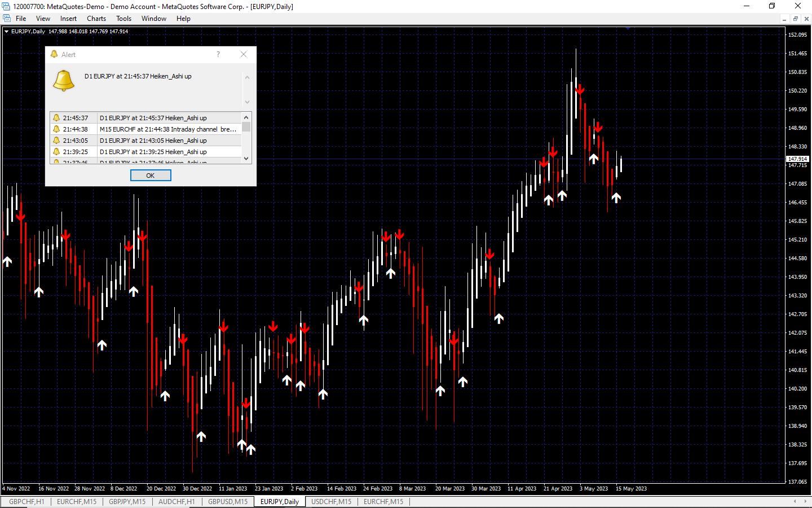The width and height of the screenshot is (812, 508).
Task: Open the Charts menu
Action: (x=96, y=19)
